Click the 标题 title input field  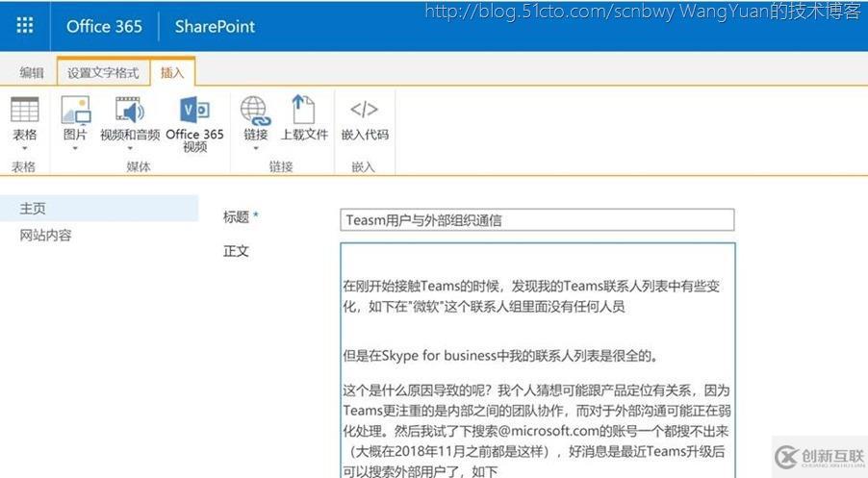click(x=537, y=219)
